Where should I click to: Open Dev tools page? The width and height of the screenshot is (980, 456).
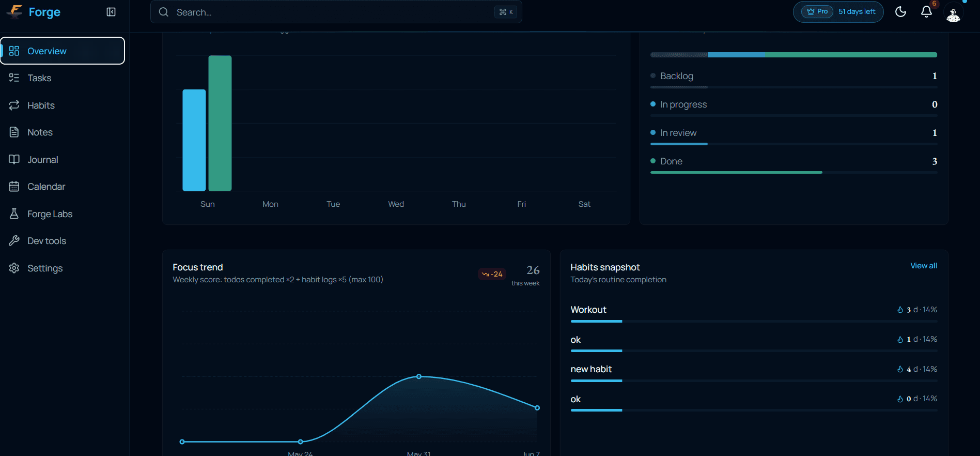tap(63, 240)
